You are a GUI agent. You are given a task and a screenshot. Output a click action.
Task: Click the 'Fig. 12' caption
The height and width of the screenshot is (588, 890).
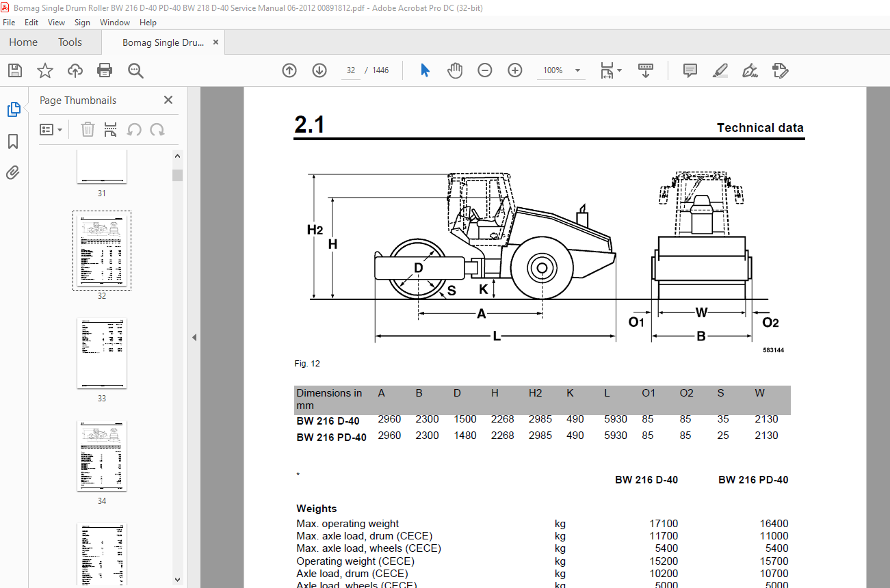tap(307, 364)
